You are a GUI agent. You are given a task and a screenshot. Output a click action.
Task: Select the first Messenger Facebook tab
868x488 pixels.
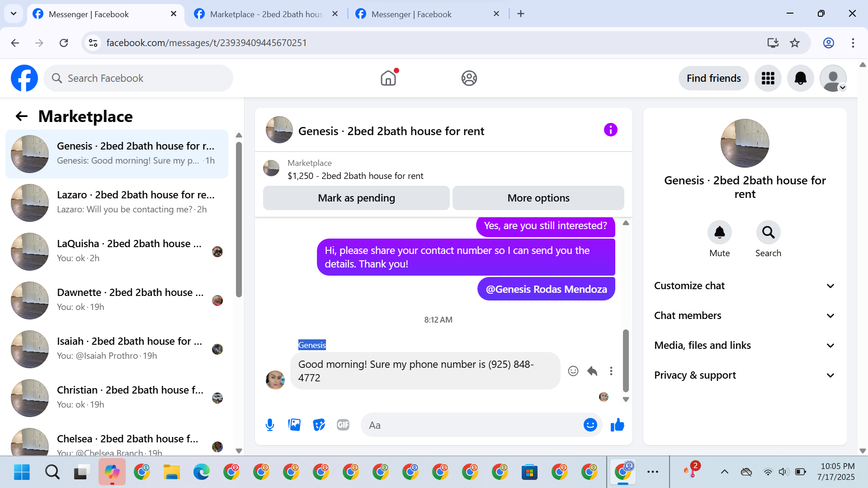(x=106, y=14)
